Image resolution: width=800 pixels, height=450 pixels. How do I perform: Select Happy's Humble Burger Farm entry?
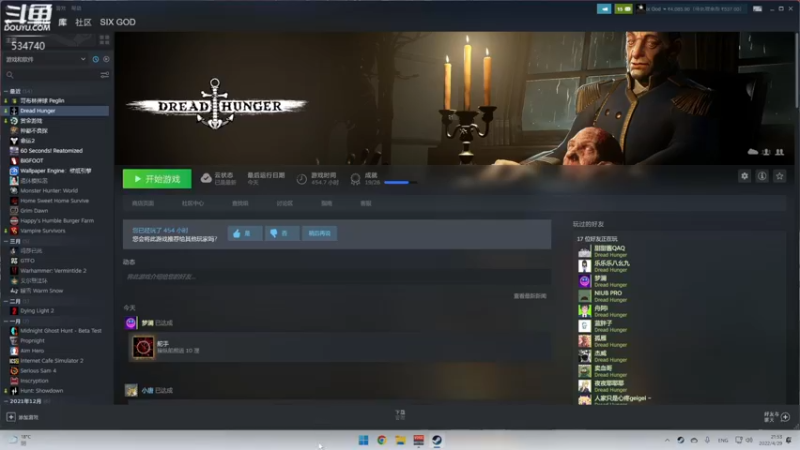click(x=57, y=220)
